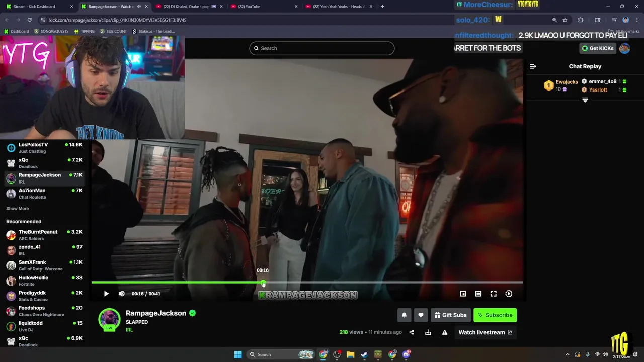644x362 pixels.
Task: Open browser extensions puzzle icon
Action: (x=581, y=20)
